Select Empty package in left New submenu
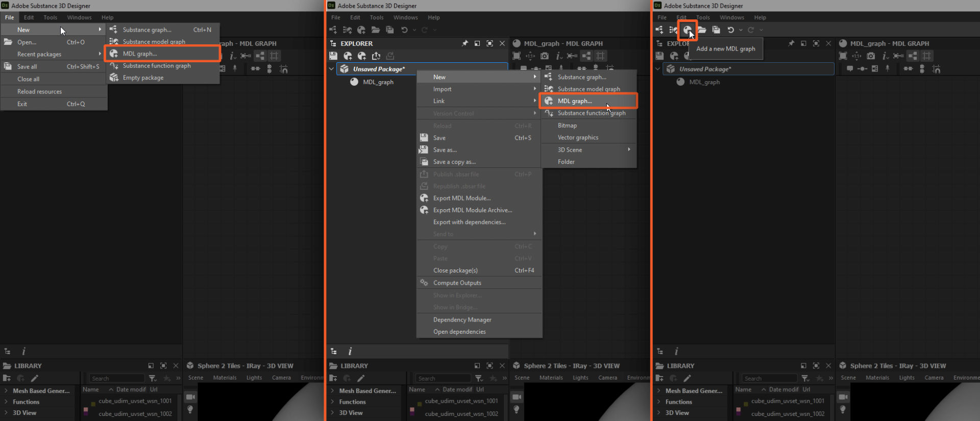The height and width of the screenshot is (421, 980). coord(162,78)
